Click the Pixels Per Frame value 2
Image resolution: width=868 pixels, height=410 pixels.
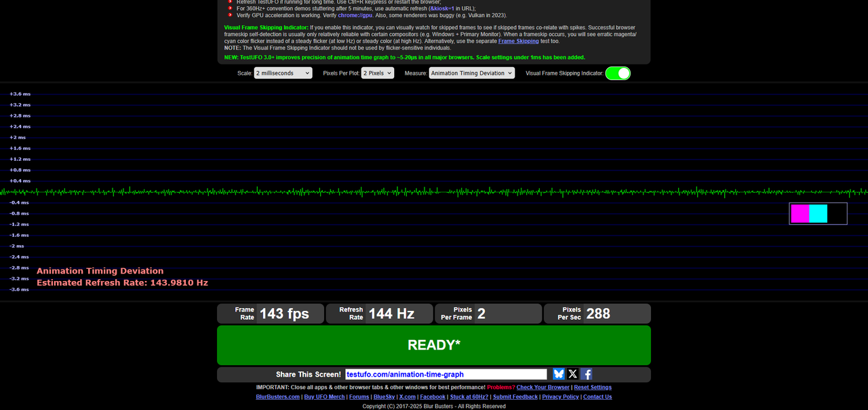481,314
